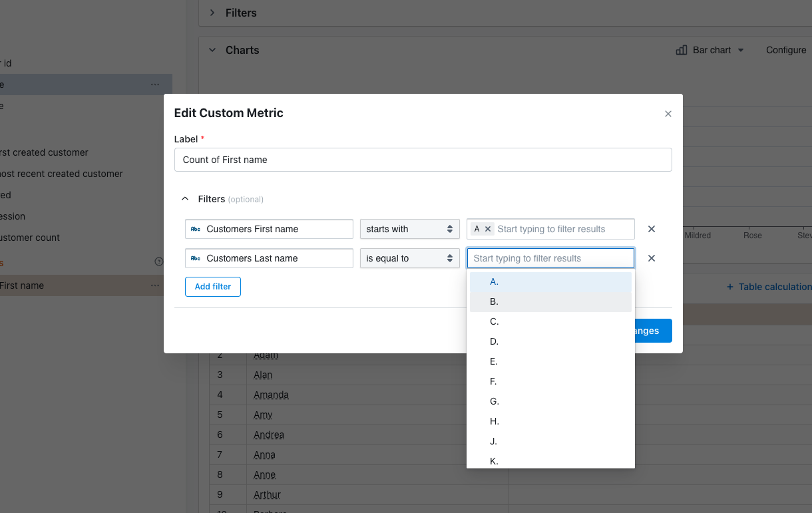
Task: Focus the Last name filter value input
Action: point(550,258)
